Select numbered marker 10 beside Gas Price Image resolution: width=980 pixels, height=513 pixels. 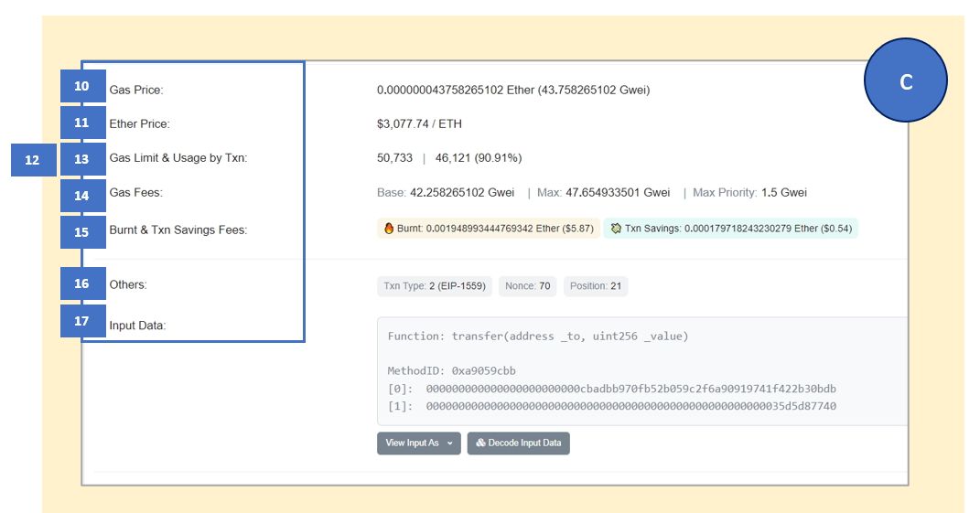point(82,87)
